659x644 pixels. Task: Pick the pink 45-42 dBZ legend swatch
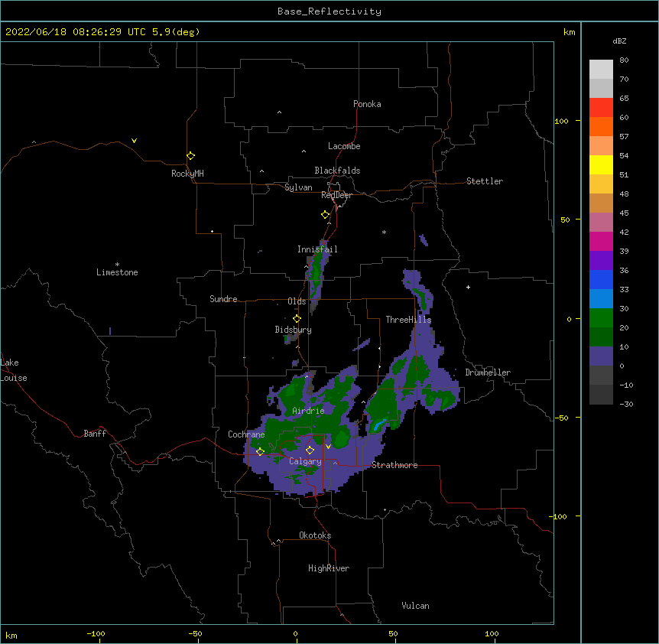[x=601, y=223]
